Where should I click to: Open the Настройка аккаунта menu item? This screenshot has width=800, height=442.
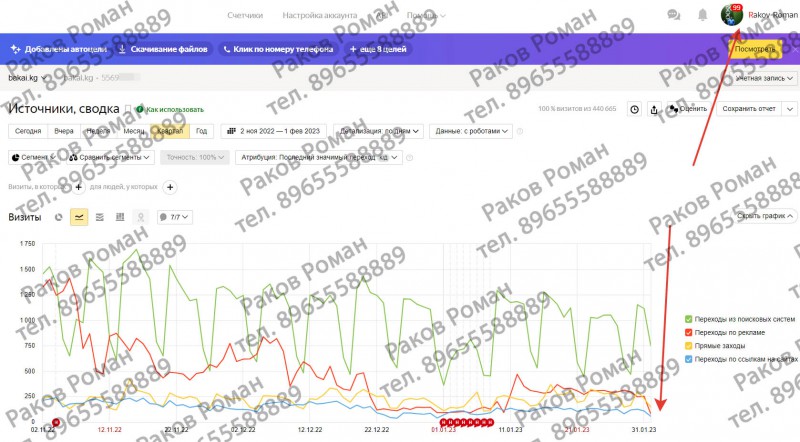pos(320,15)
